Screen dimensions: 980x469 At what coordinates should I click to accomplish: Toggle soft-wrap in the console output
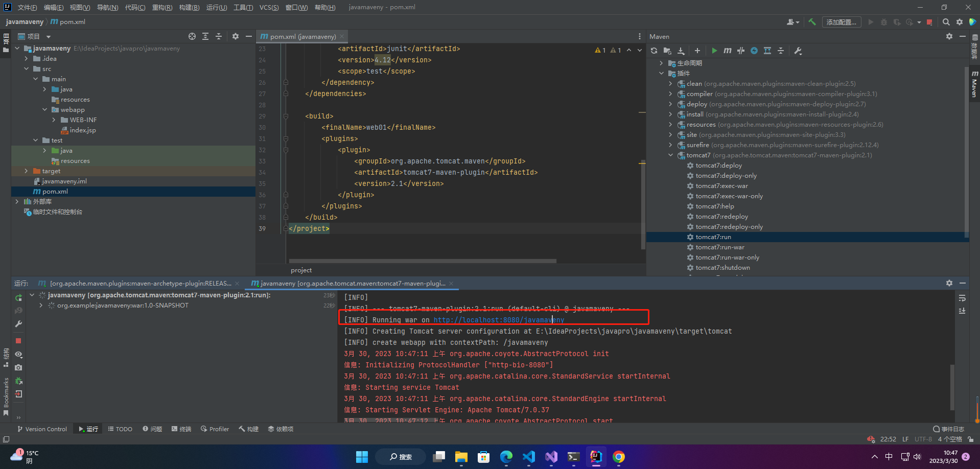point(962,298)
